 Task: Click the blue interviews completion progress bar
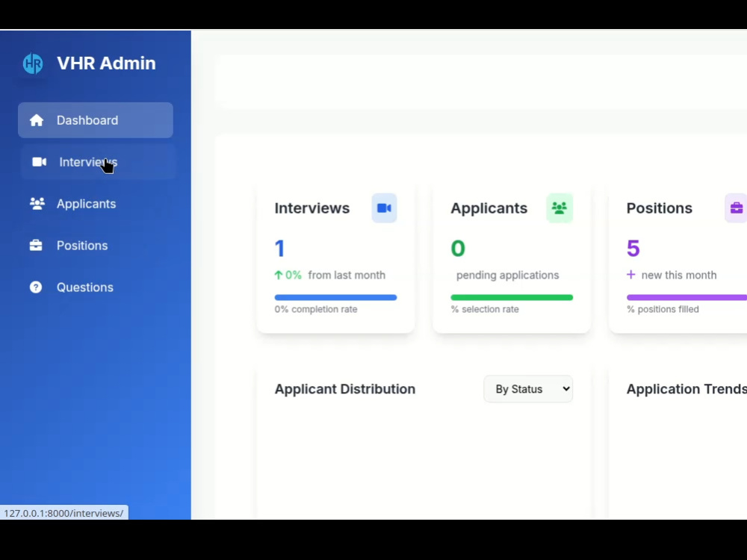(x=335, y=298)
